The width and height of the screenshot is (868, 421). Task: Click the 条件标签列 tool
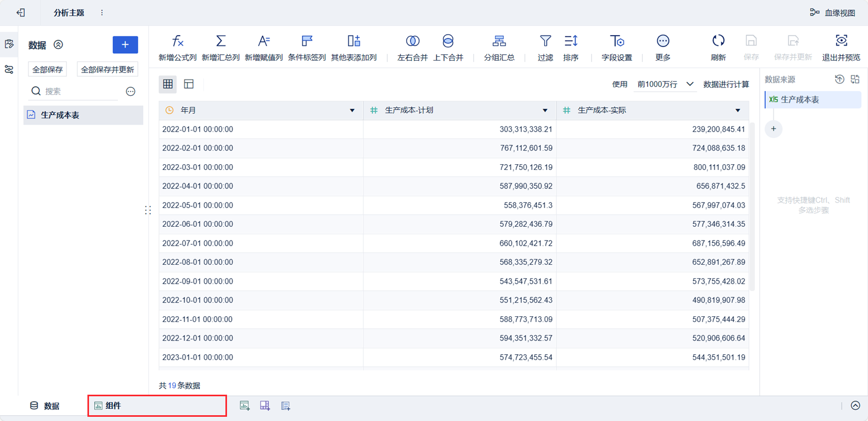pyautogui.click(x=307, y=48)
